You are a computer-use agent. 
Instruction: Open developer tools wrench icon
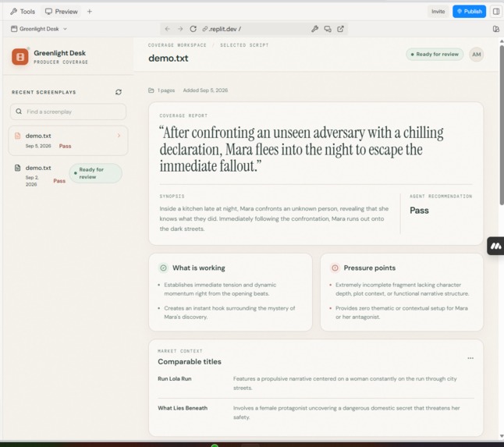[314, 29]
